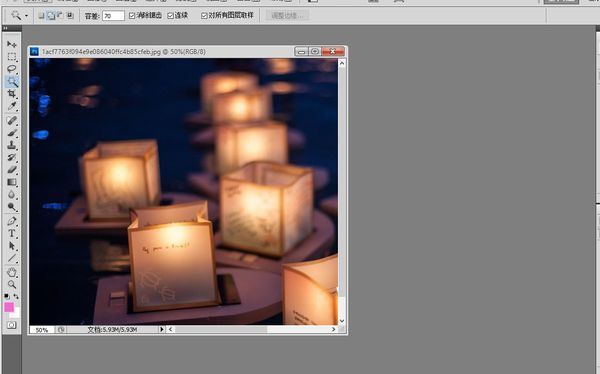Image resolution: width=600 pixels, height=374 pixels.
Task: Minimize the document window
Action: 302,51
